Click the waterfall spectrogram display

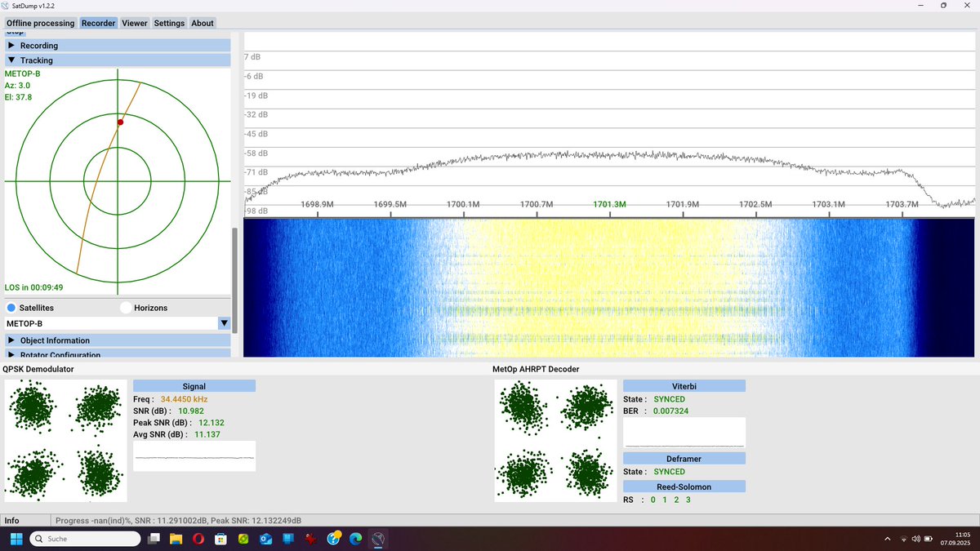[609, 287]
